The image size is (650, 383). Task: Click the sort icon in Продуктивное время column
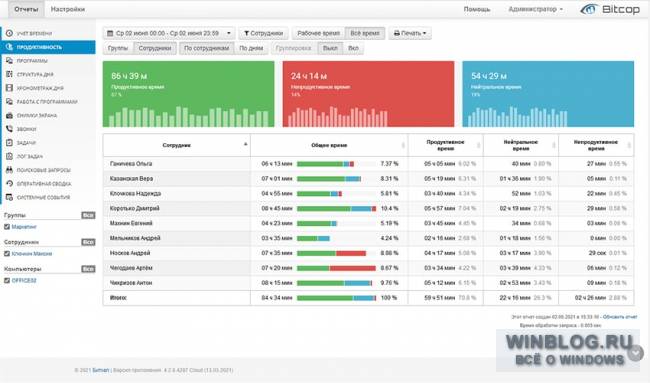point(478,145)
